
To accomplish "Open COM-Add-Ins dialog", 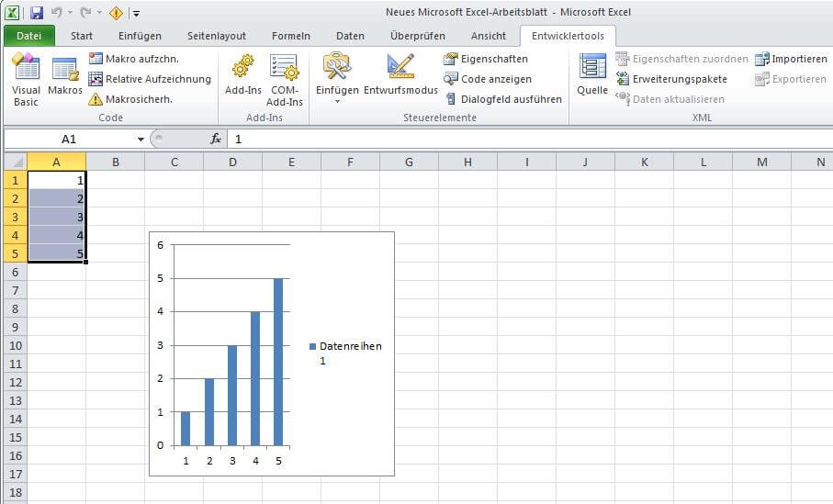I will (x=284, y=80).
